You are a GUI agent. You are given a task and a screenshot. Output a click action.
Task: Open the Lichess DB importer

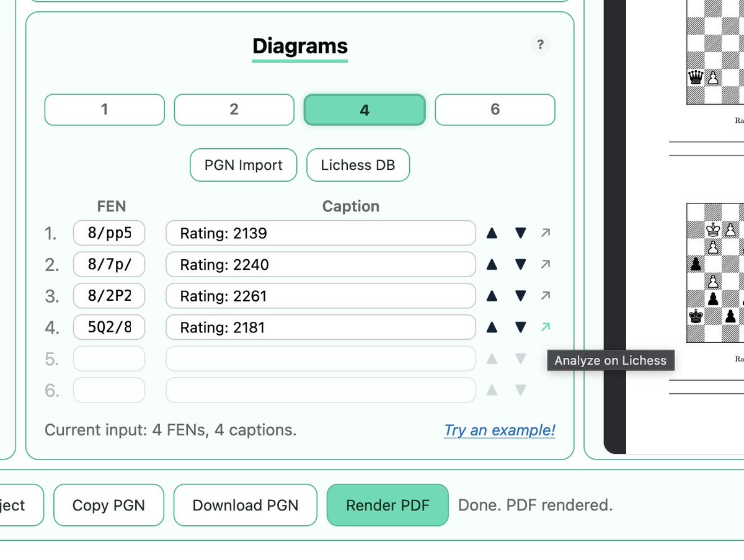click(x=358, y=165)
